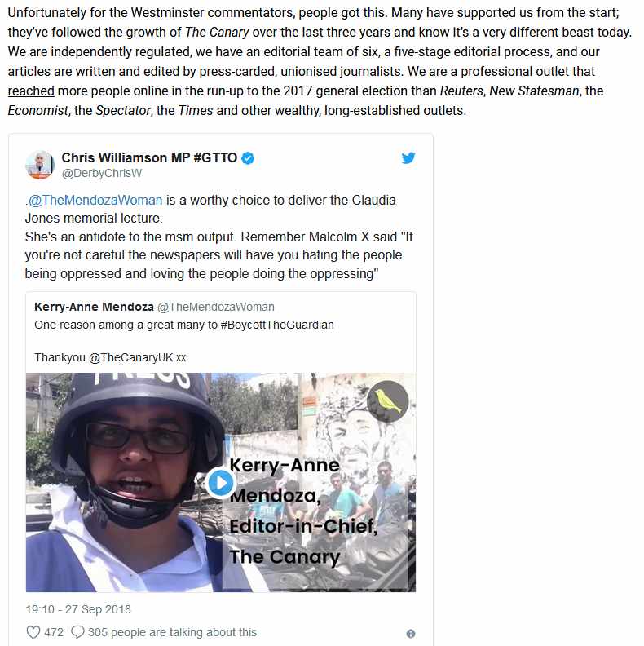
Task: Click the #BoycottTheGuardian hashtag text
Action: click(x=277, y=325)
